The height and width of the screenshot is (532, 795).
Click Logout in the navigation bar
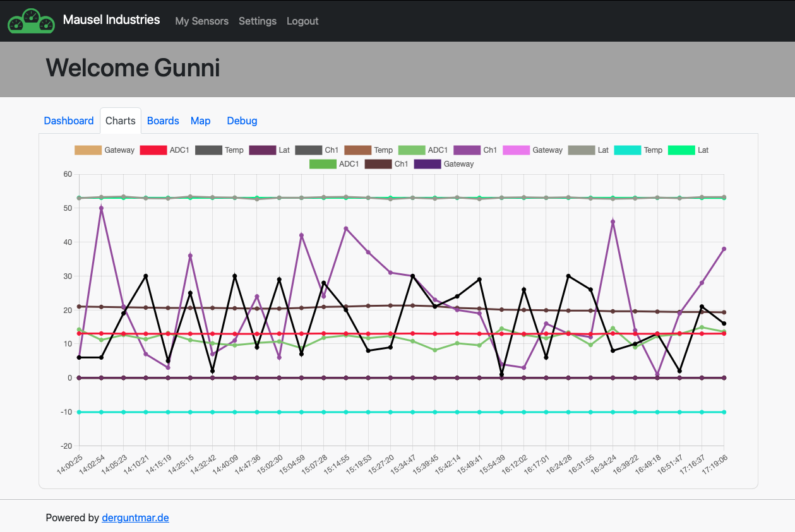coord(302,21)
